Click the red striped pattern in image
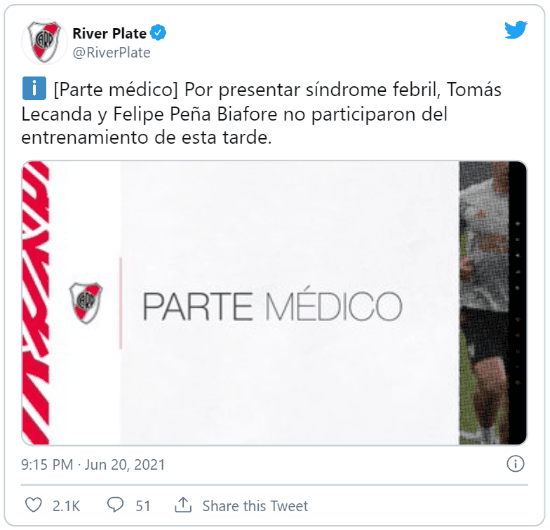Viewport: 550px width, 530px height. coord(35,303)
